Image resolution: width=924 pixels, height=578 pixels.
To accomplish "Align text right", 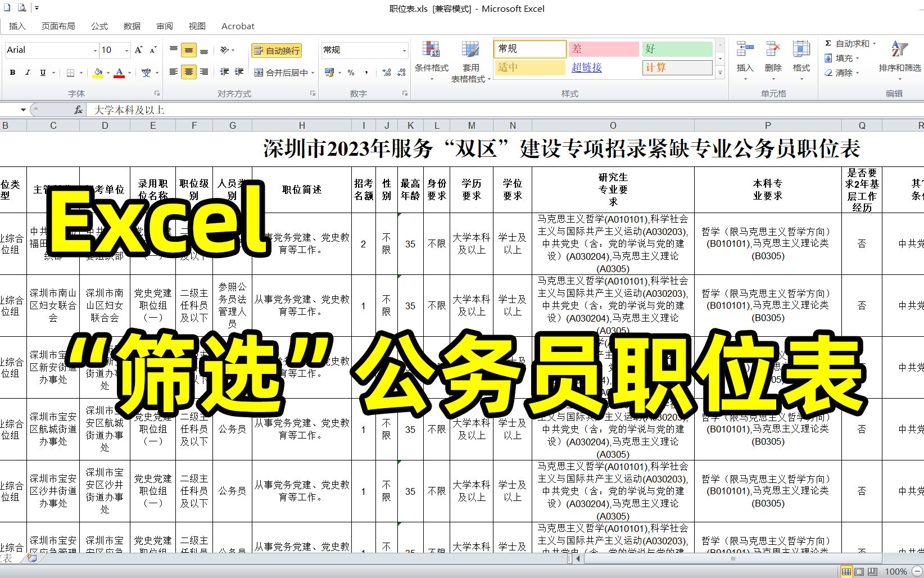I will (204, 72).
